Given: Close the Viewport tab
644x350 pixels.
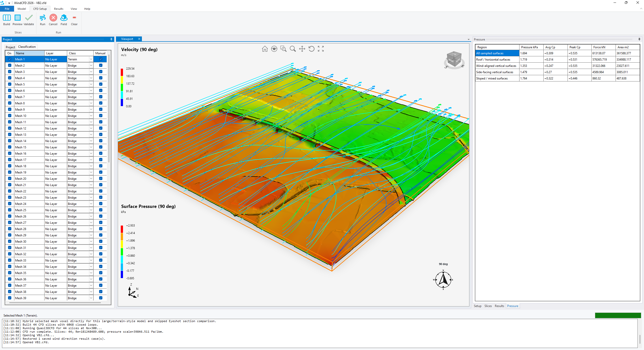Looking at the screenshot, I should click(x=139, y=39).
